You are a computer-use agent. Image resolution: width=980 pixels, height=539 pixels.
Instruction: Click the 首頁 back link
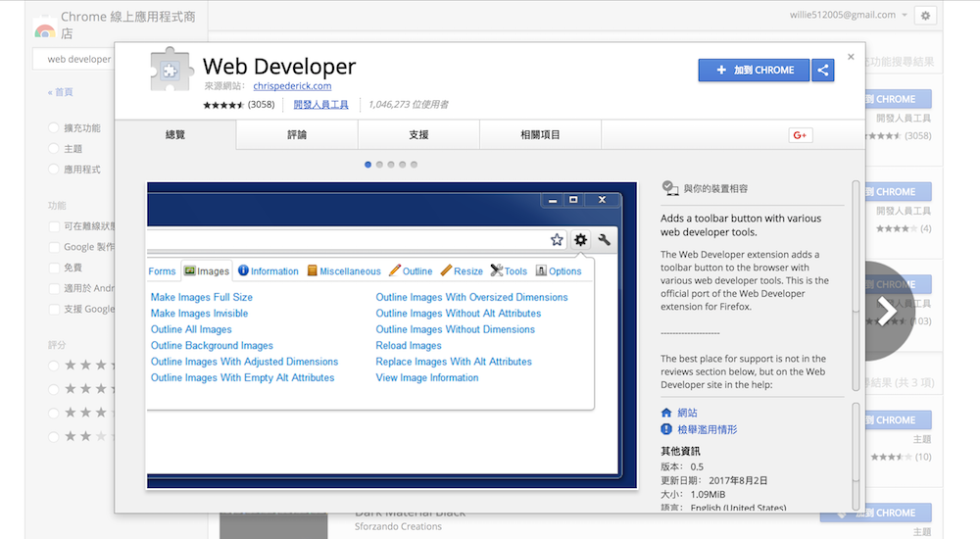click(61, 92)
